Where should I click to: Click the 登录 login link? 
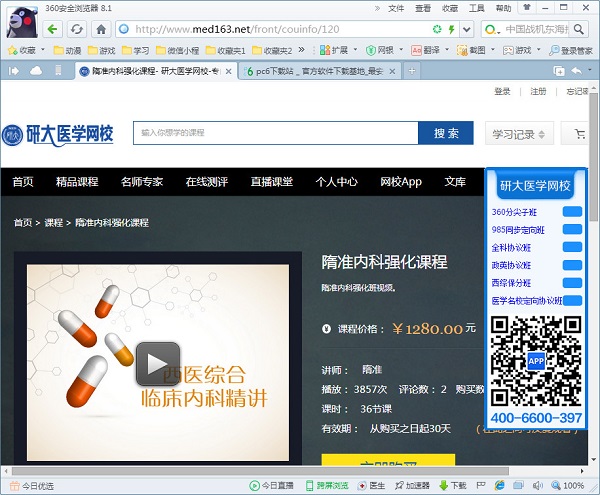pos(502,91)
